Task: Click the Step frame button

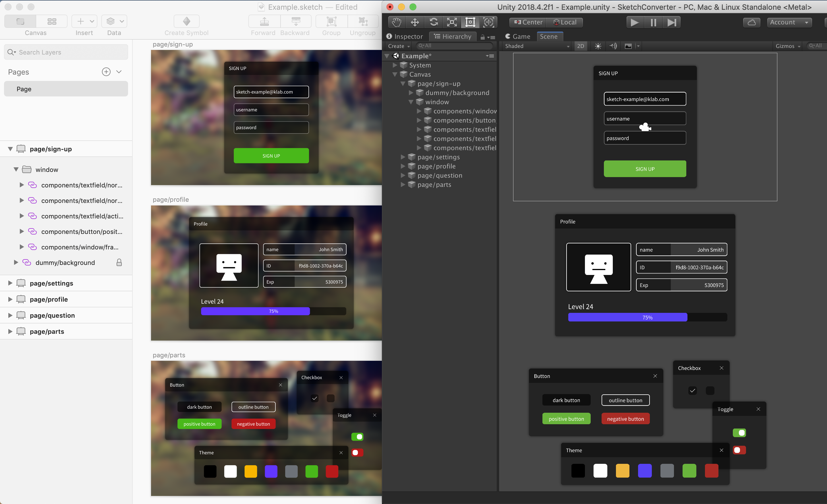Action: (x=672, y=22)
